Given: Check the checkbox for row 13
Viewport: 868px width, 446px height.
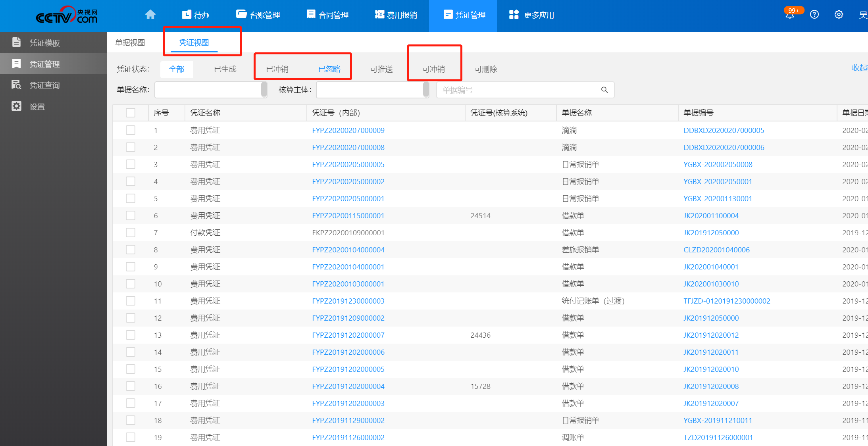Looking at the screenshot, I should pyautogui.click(x=131, y=335).
